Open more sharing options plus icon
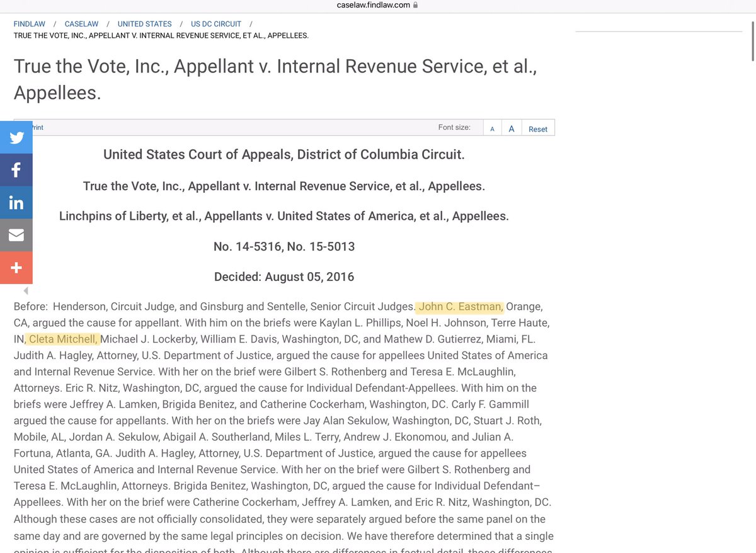Viewport: 756px width, 553px height. 16,268
